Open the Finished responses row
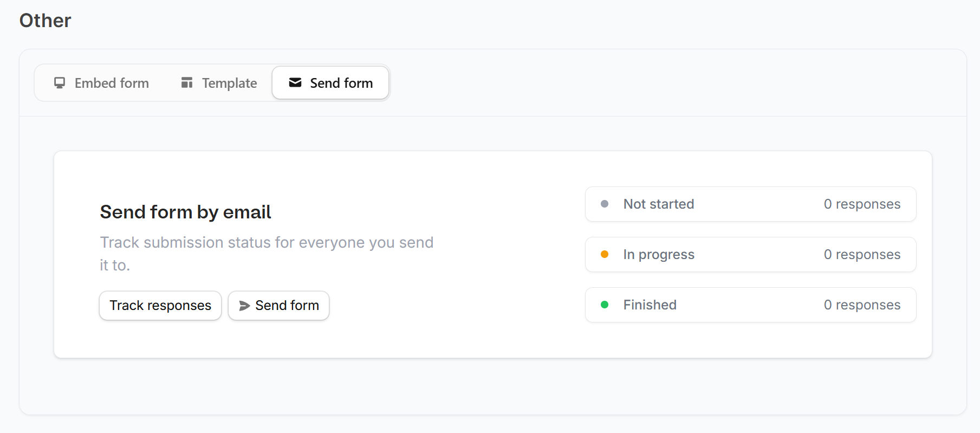980x433 pixels. pos(750,305)
